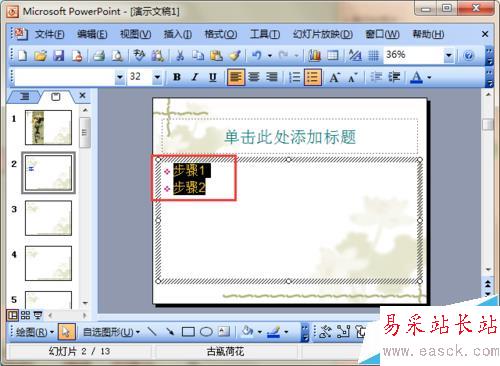Image resolution: width=500 pixels, height=366 pixels.
Task: Open the font size dropdown next to 32
Action: click(157, 77)
